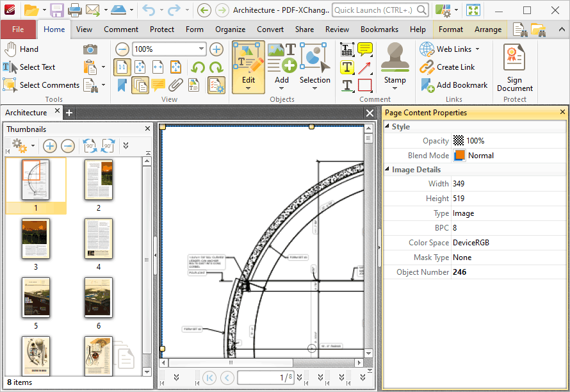The height and width of the screenshot is (392, 570).
Task: Select the arrow drawing tool
Action: pos(364,67)
